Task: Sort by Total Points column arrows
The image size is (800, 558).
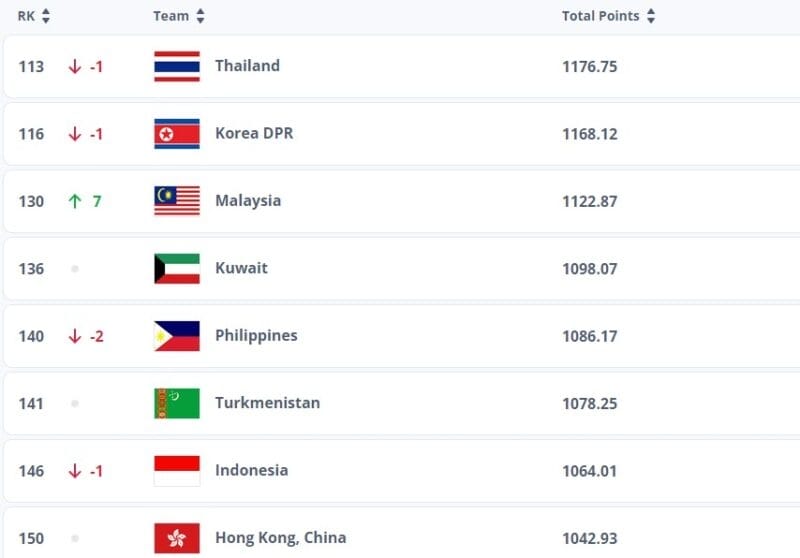Action: click(651, 16)
